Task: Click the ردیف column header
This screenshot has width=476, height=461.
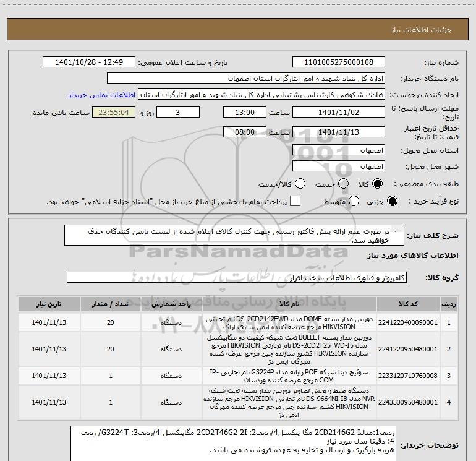Action: 449,304
